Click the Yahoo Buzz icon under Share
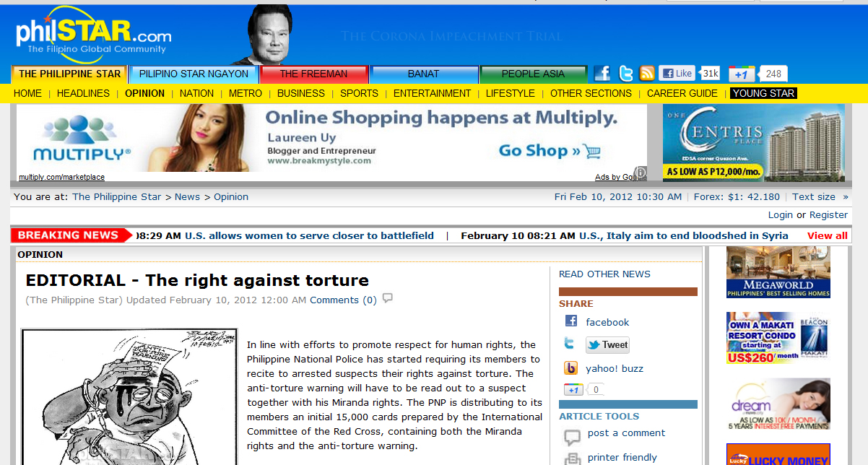The image size is (868, 465). [x=571, y=368]
